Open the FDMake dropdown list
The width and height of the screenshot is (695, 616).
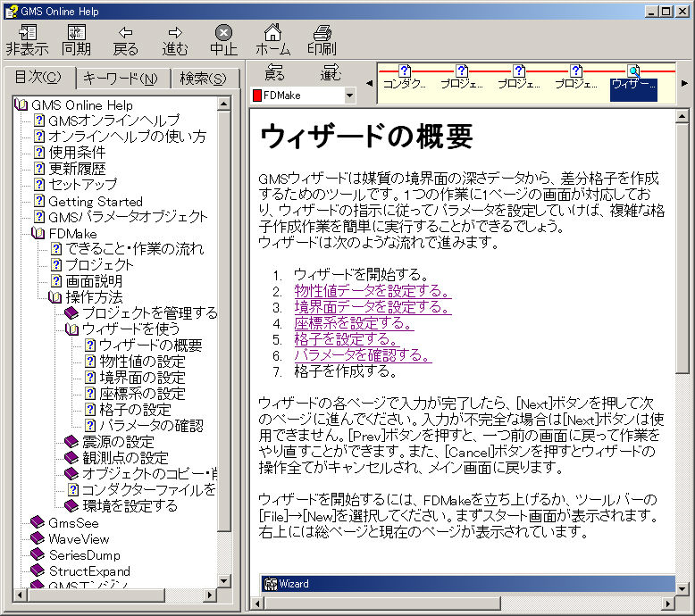click(x=349, y=96)
